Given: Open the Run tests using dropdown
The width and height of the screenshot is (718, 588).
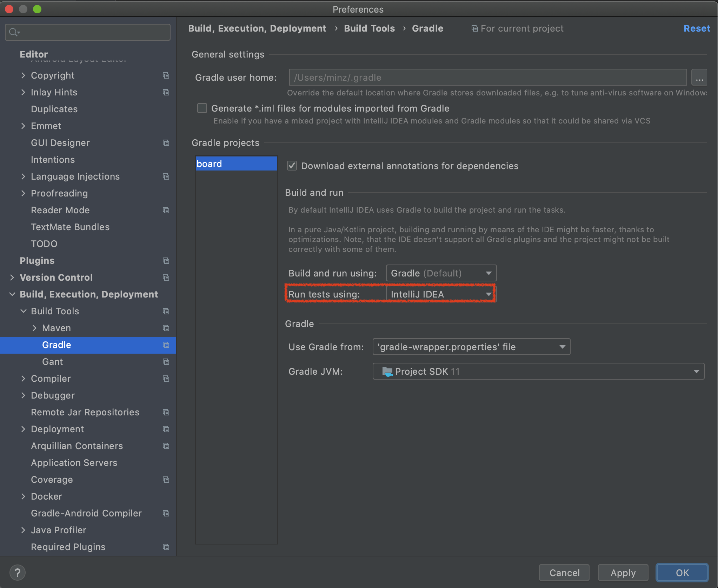Looking at the screenshot, I should 441,294.
